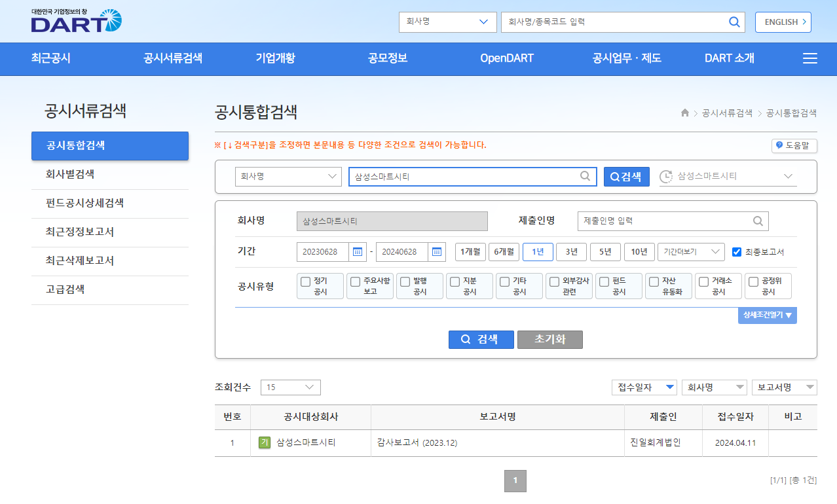This screenshot has height=504, width=837.
Task: Select the 1개월 period button
Action: click(x=470, y=252)
